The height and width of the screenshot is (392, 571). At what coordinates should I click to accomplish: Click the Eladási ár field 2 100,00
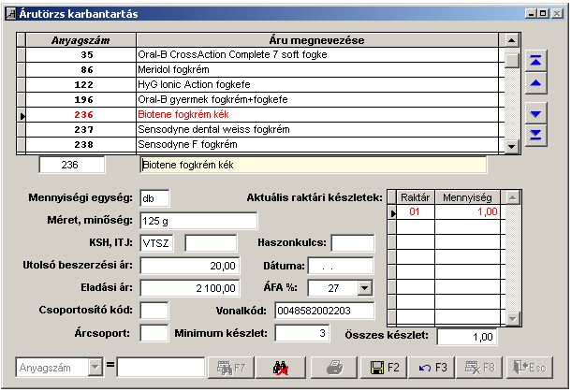click(190, 288)
